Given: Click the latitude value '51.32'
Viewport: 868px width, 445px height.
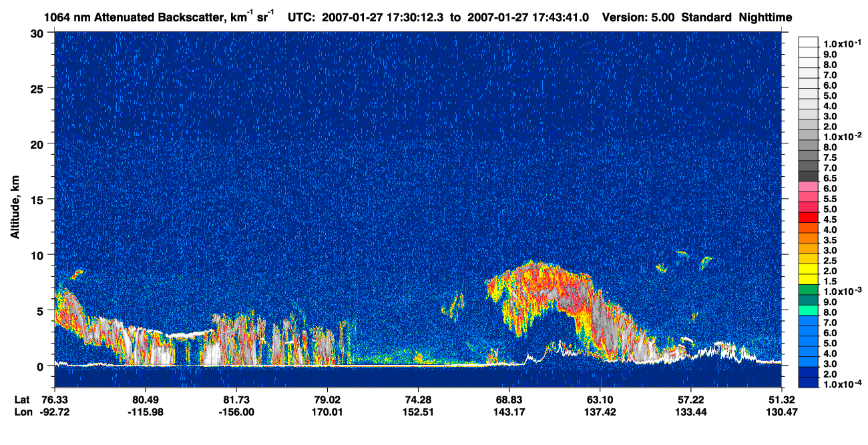Looking at the screenshot, I should [781, 399].
